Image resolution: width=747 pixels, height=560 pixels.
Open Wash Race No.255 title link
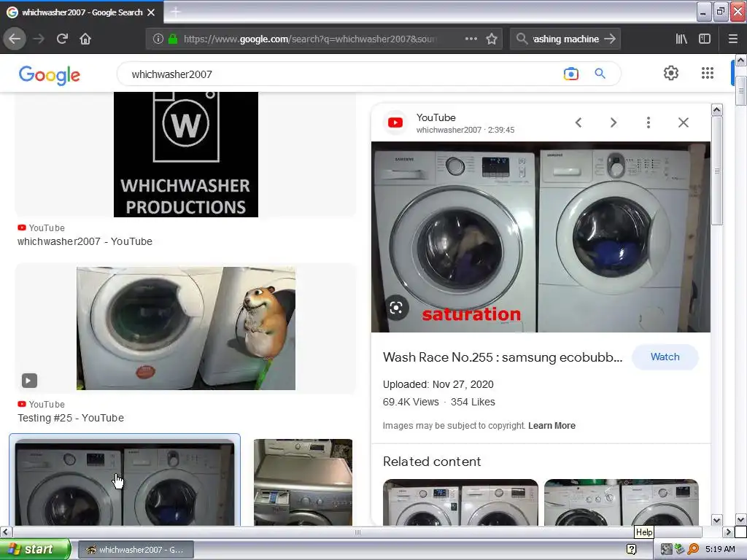click(x=503, y=357)
